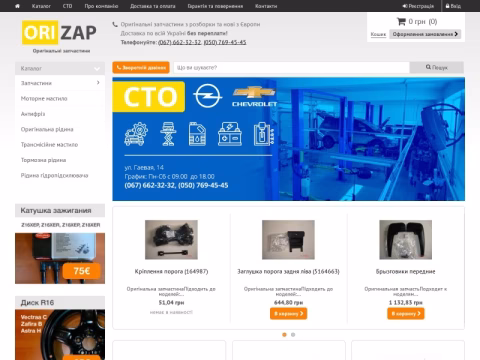Focus the Що ви шукаєте search field

coord(291,68)
